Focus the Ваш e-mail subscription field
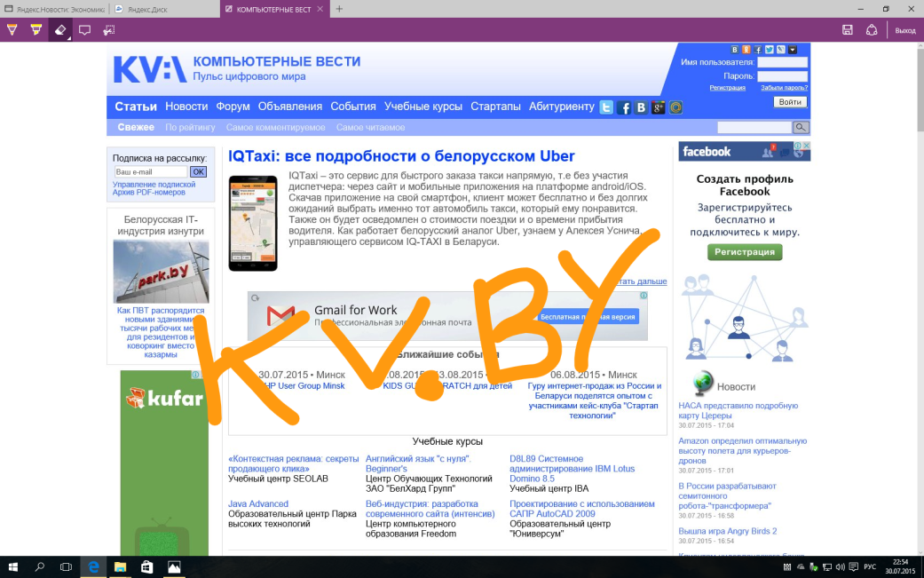Viewport: 924px width, 578px height. point(151,172)
